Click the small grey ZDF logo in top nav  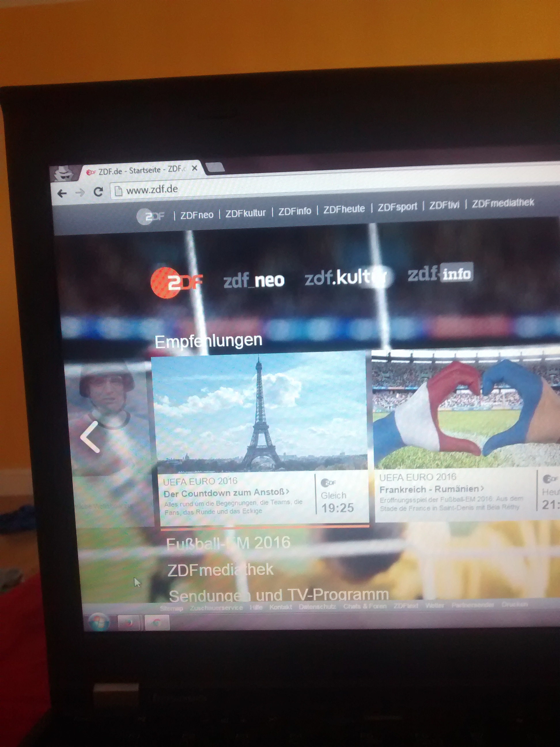point(151,216)
